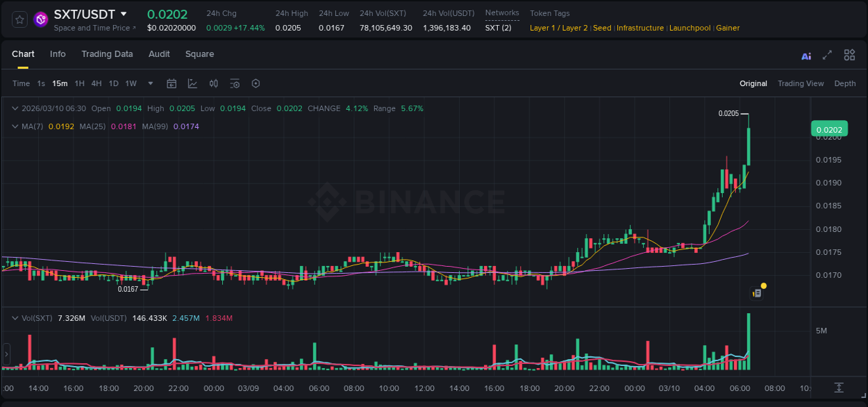Open the extra timeframe intervals dropdown
This screenshot has width=868, height=407.
point(150,83)
